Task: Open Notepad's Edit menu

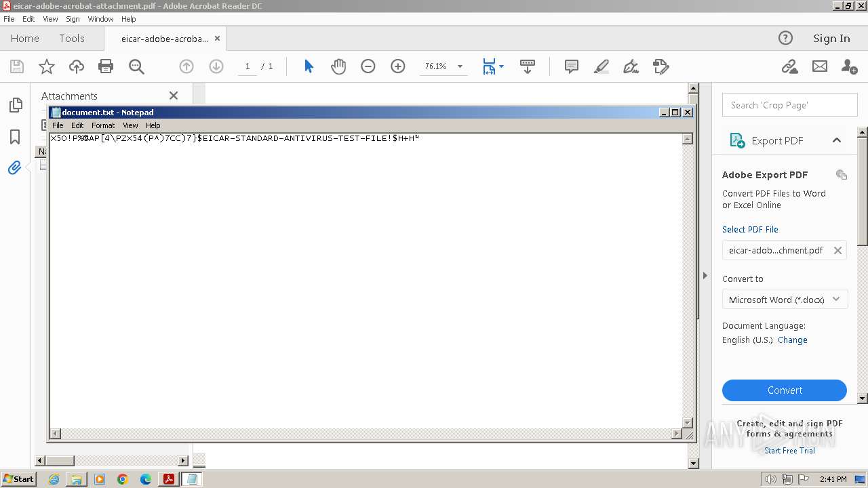Action: tap(77, 125)
